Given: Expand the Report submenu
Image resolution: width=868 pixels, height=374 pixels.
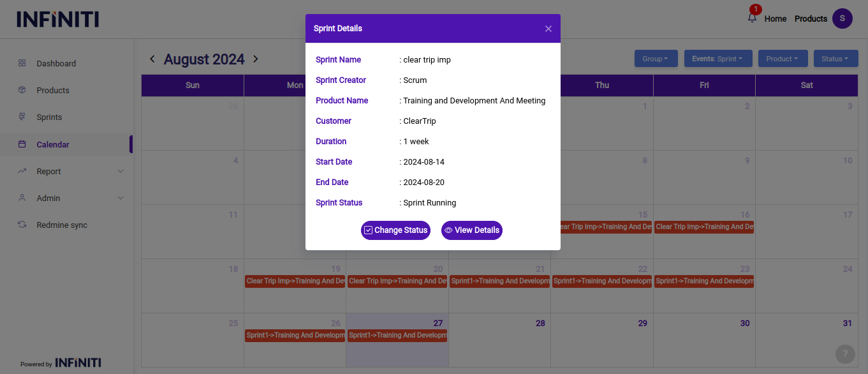Looking at the screenshot, I should (121, 171).
